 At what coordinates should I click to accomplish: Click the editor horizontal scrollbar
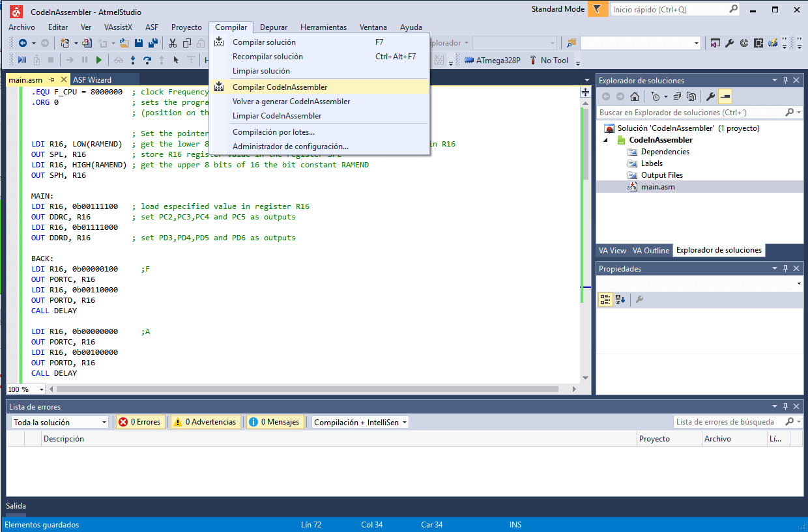click(x=308, y=389)
